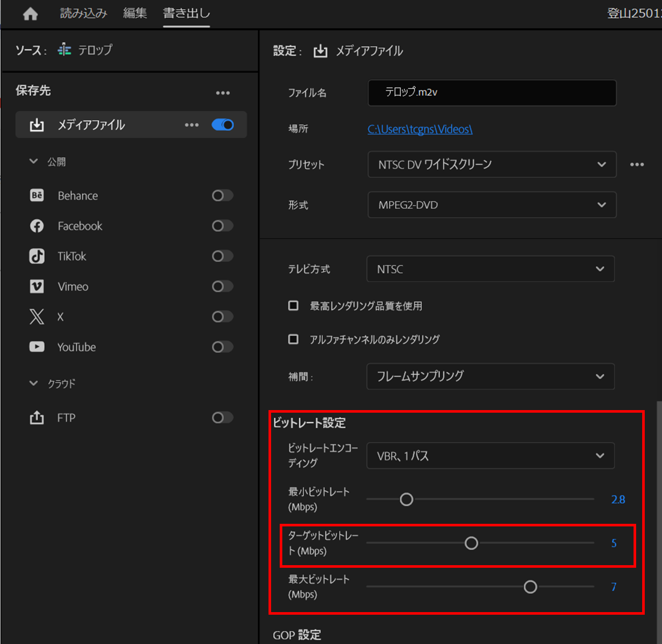
Task: Disable the メディアファイル export toggle
Action: coord(222,124)
